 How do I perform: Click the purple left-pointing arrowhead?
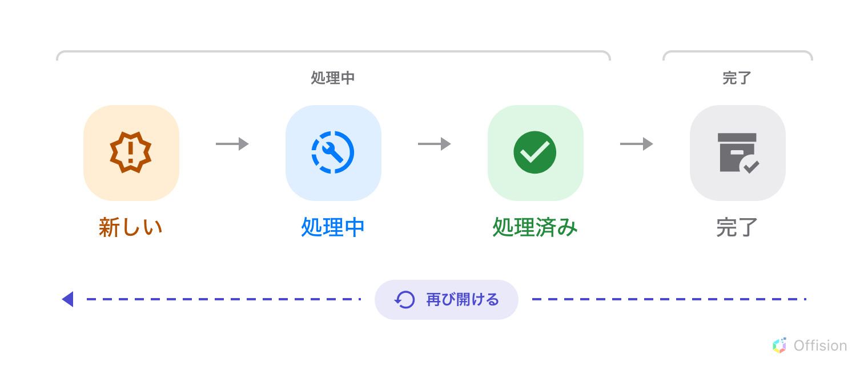pos(67,299)
